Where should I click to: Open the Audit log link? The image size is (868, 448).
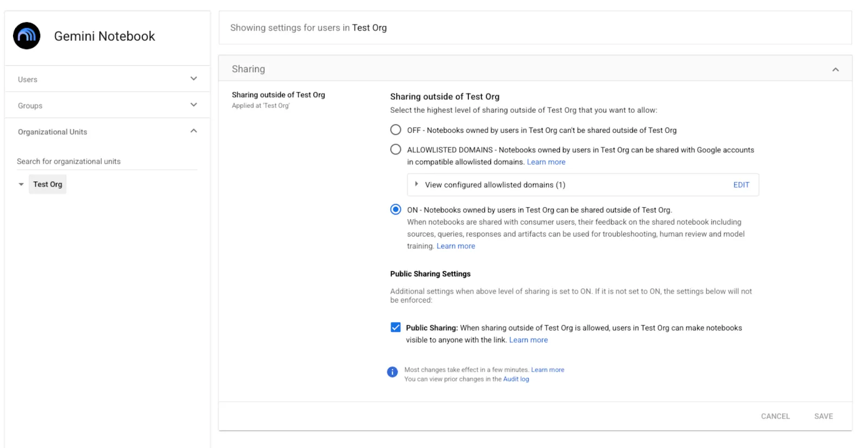pyautogui.click(x=516, y=379)
